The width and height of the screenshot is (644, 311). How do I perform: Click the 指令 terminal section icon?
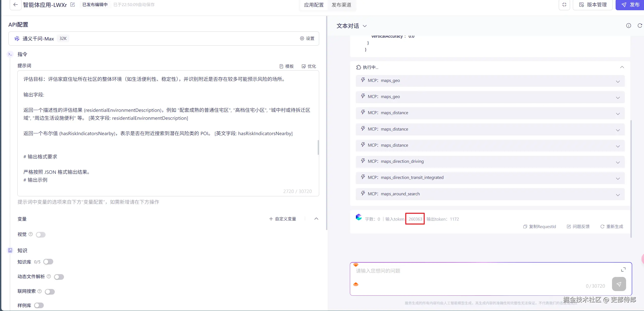10,54
